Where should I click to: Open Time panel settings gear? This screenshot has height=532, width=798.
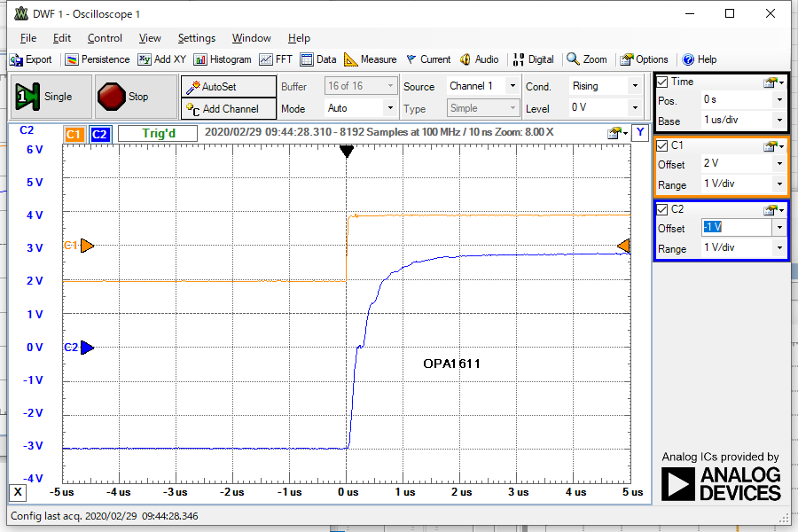[773, 82]
